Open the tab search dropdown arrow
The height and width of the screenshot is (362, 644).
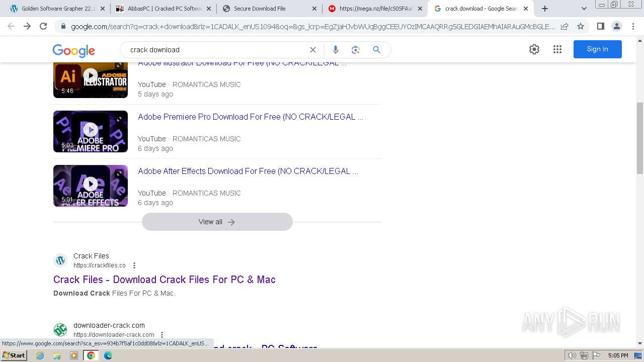tap(584, 9)
